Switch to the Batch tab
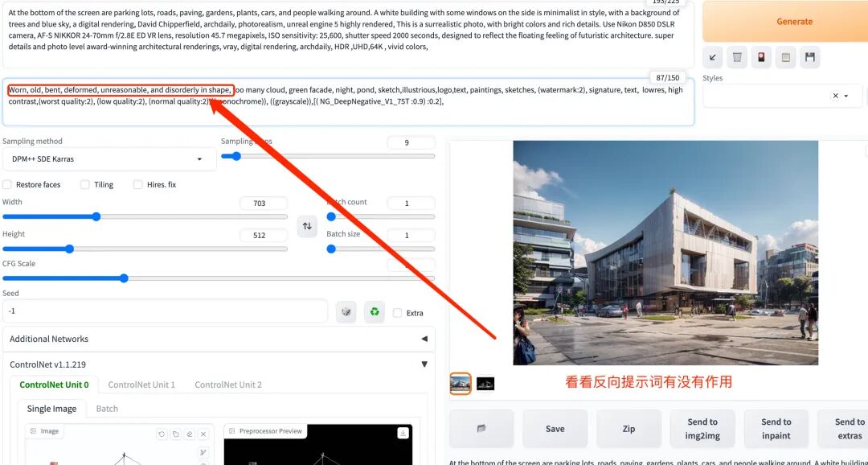Screen dimensions: 868x465 click(107, 409)
